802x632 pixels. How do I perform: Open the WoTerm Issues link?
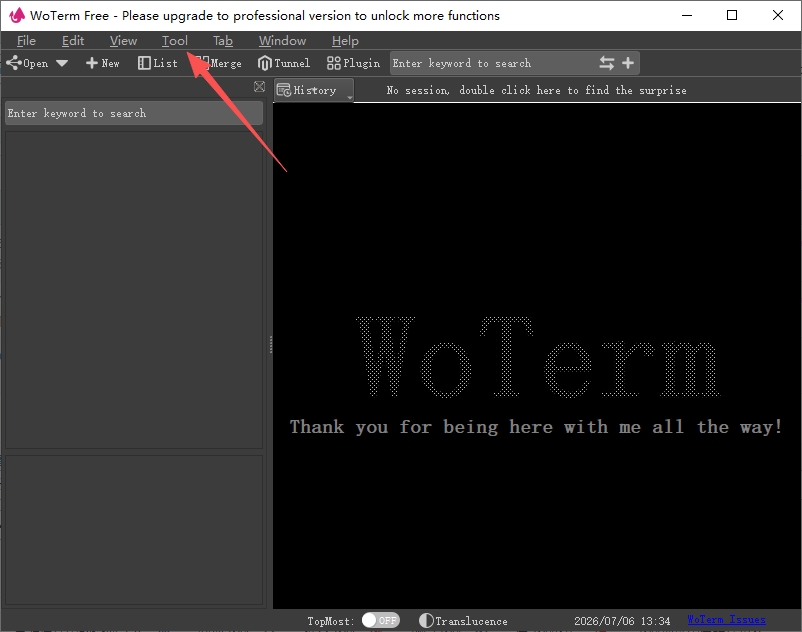click(x=726, y=620)
